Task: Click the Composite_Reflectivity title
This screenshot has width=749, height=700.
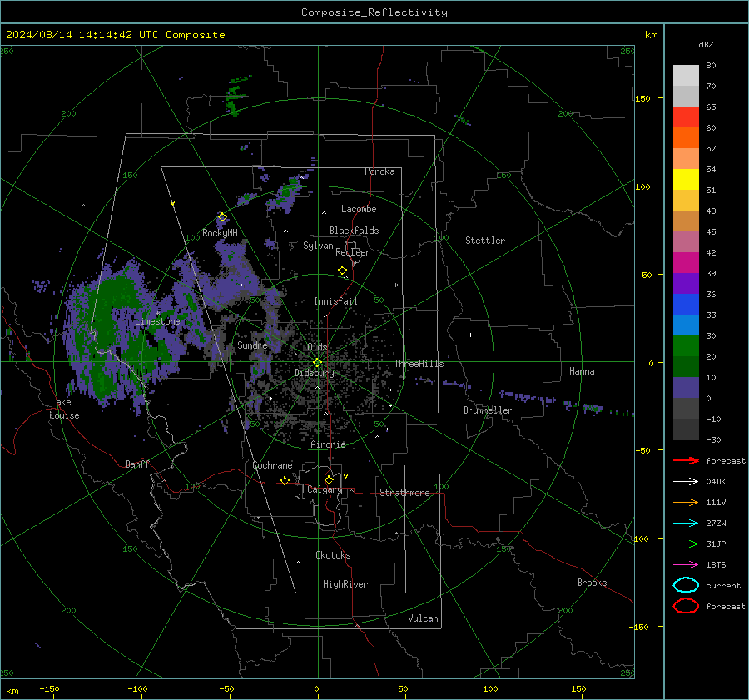Action: (x=374, y=12)
